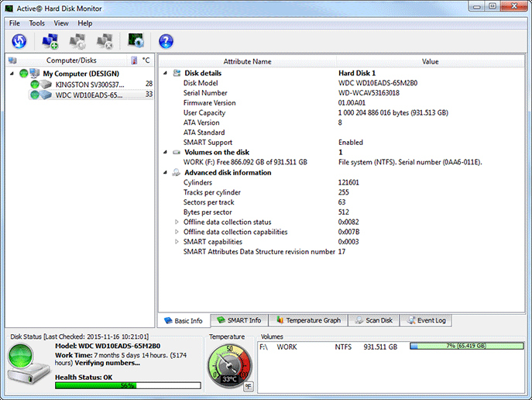The width and height of the screenshot is (532, 400).
Task: Expand Offline data collection capabilities
Action: pyautogui.click(x=177, y=232)
